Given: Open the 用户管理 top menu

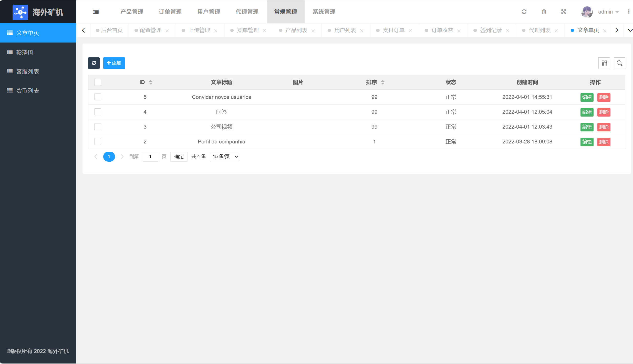Looking at the screenshot, I should click(209, 12).
